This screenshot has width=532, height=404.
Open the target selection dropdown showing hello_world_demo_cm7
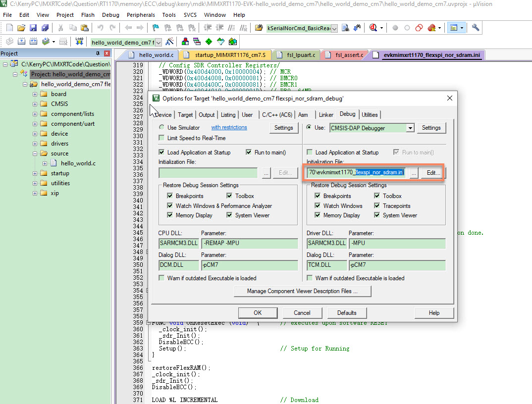[158, 42]
